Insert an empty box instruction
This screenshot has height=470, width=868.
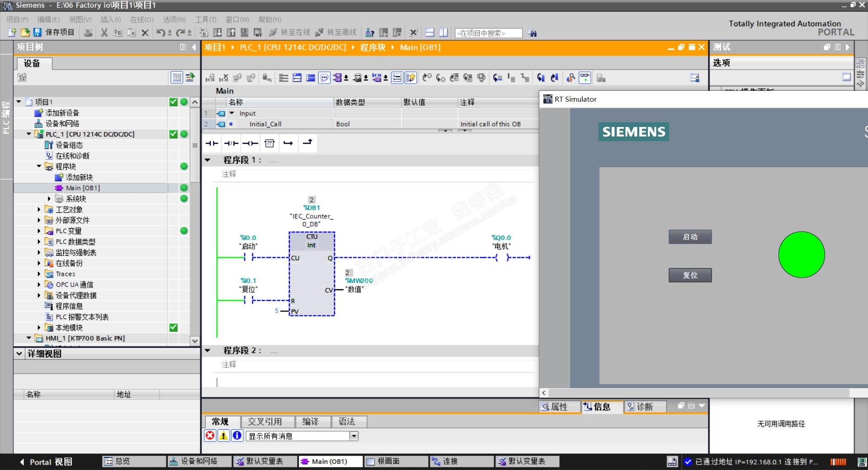click(x=269, y=143)
